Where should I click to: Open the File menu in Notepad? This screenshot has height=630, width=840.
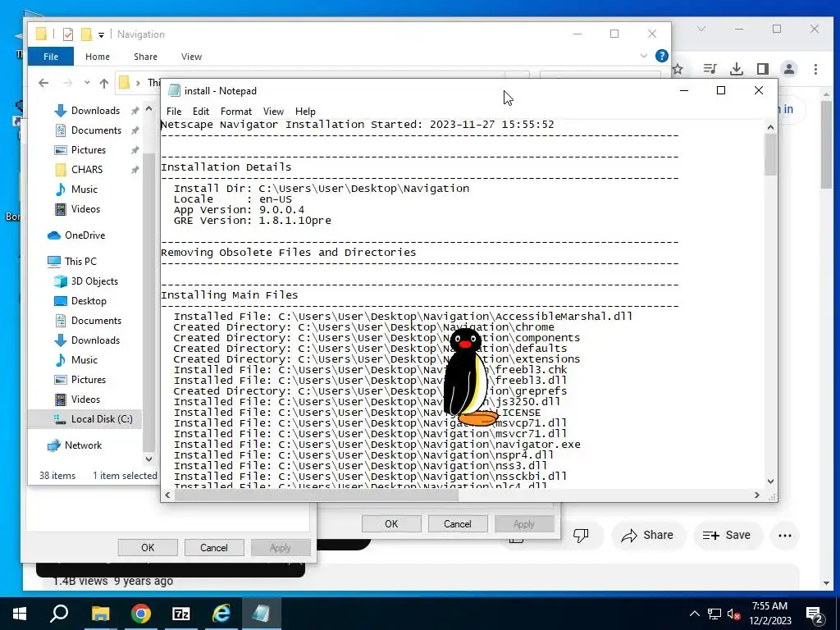tap(174, 112)
